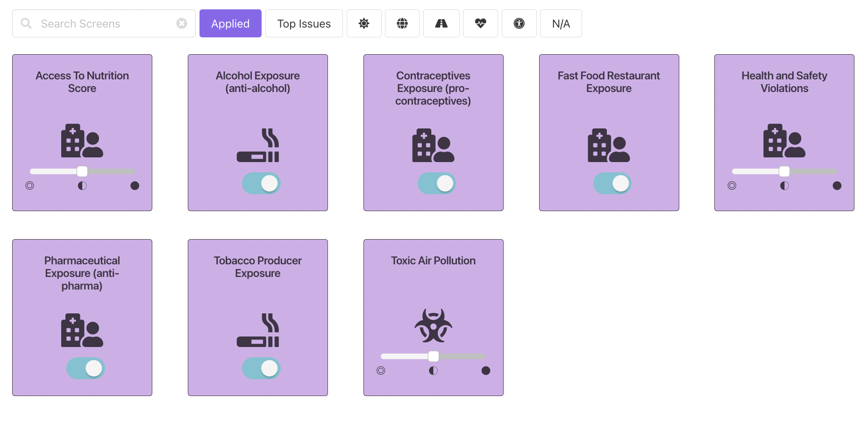This screenshot has width=868, height=425.
Task: Click the road icon filter button
Action: (441, 23)
